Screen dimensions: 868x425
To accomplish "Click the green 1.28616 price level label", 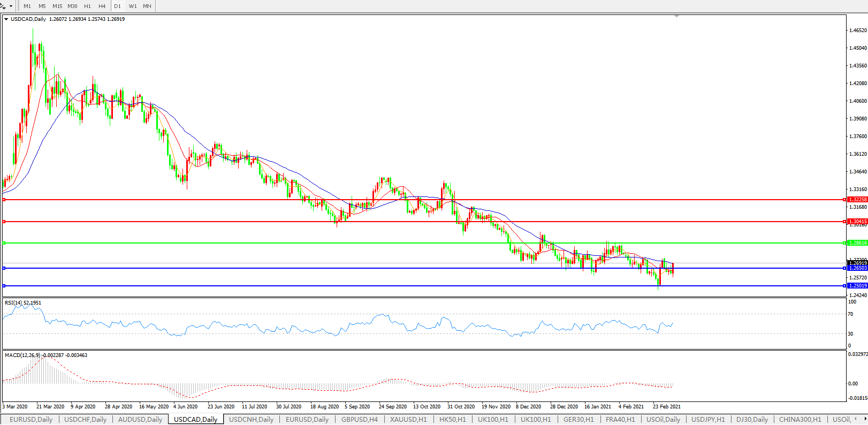I will click(857, 243).
